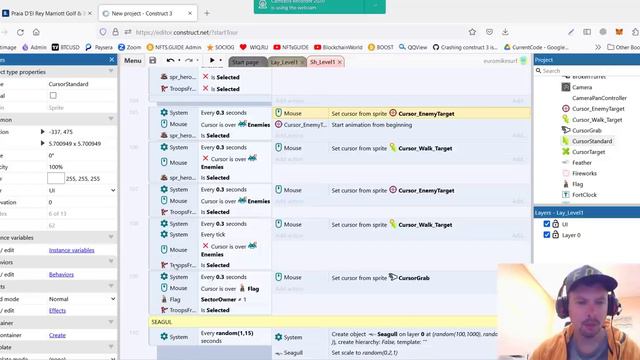Toggle the Global checkbox in properties
This screenshot has height=360, width=640.
tap(53, 96)
